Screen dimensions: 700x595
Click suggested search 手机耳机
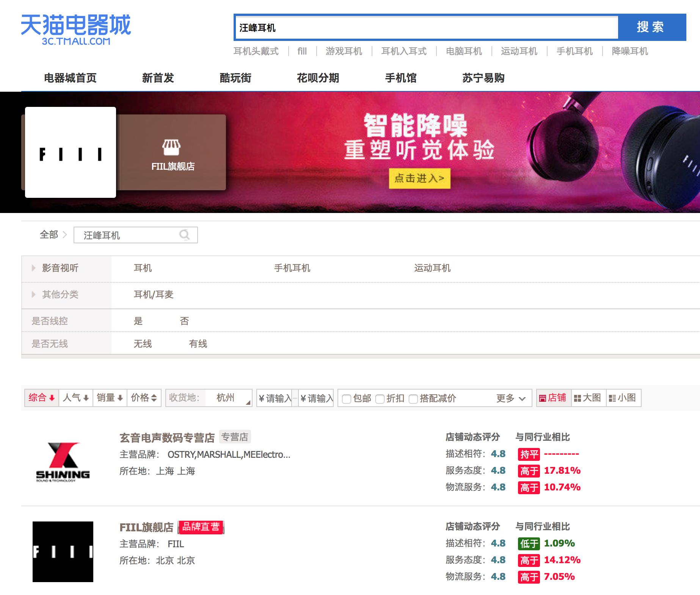(x=574, y=51)
